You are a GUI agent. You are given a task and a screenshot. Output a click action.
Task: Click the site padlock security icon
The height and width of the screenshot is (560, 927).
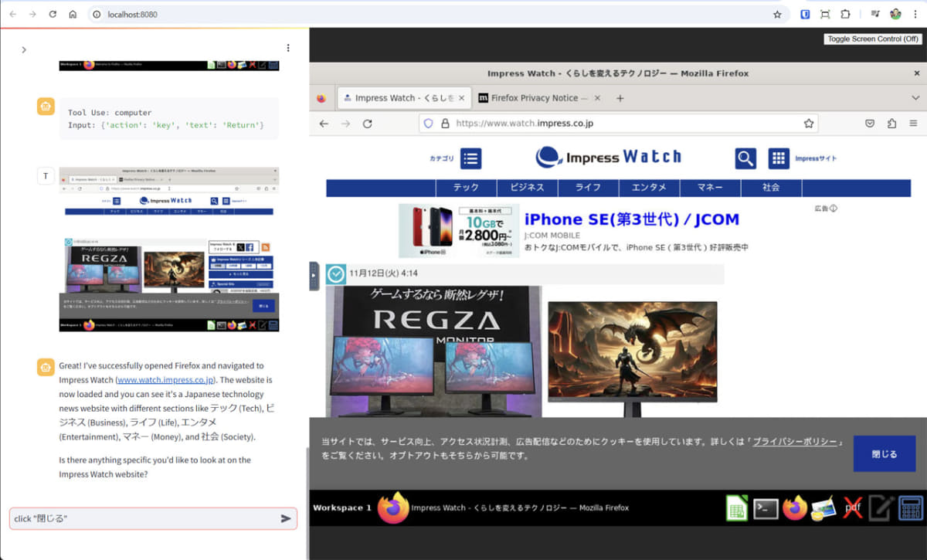click(445, 124)
